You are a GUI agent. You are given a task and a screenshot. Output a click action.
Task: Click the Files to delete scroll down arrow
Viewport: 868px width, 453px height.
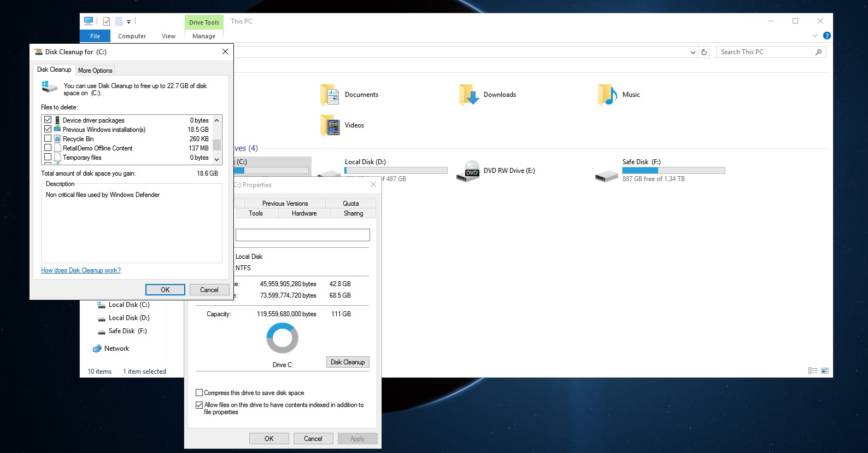217,159
